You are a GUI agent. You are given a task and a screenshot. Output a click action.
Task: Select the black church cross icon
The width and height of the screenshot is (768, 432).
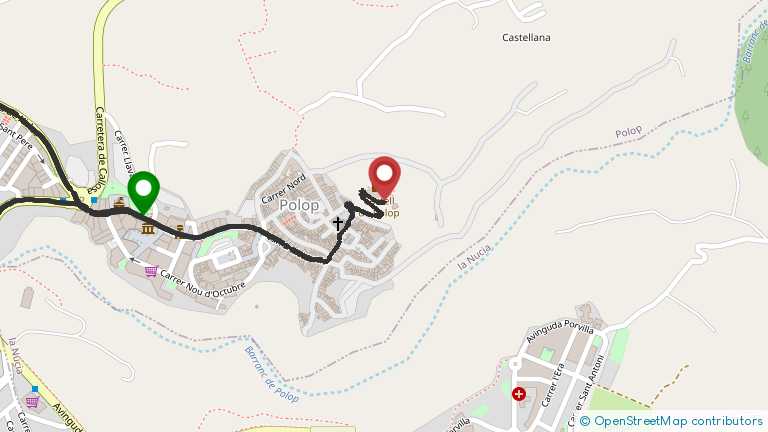click(x=337, y=223)
